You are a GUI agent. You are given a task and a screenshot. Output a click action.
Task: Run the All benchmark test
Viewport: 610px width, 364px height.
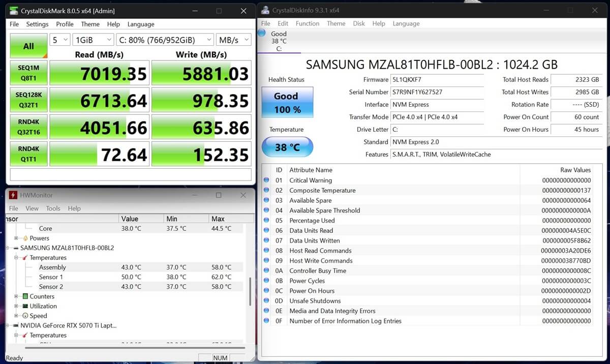coord(28,46)
